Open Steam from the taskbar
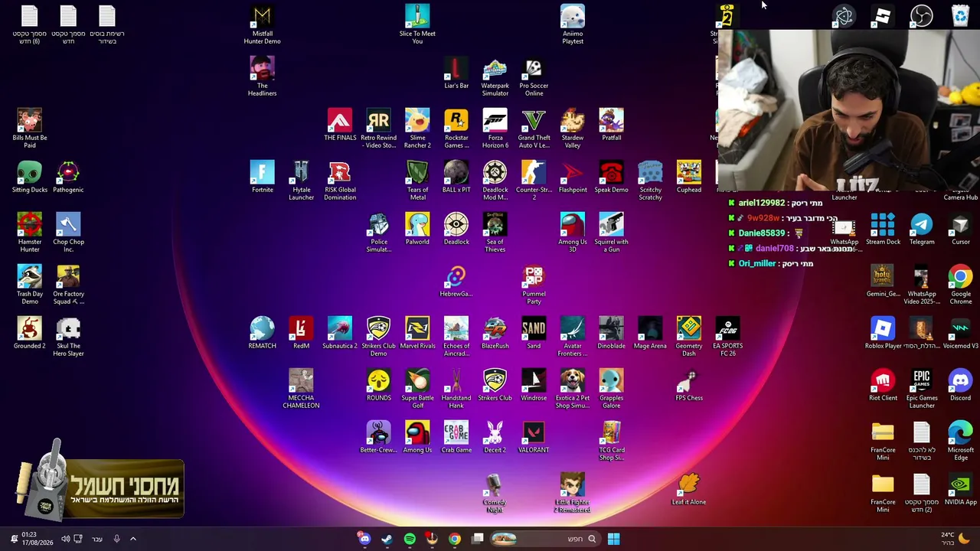This screenshot has width=980, height=551. click(387, 539)
